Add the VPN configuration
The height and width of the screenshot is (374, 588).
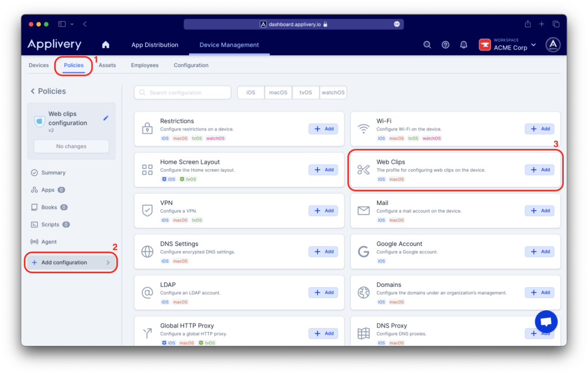coord(323,210)
